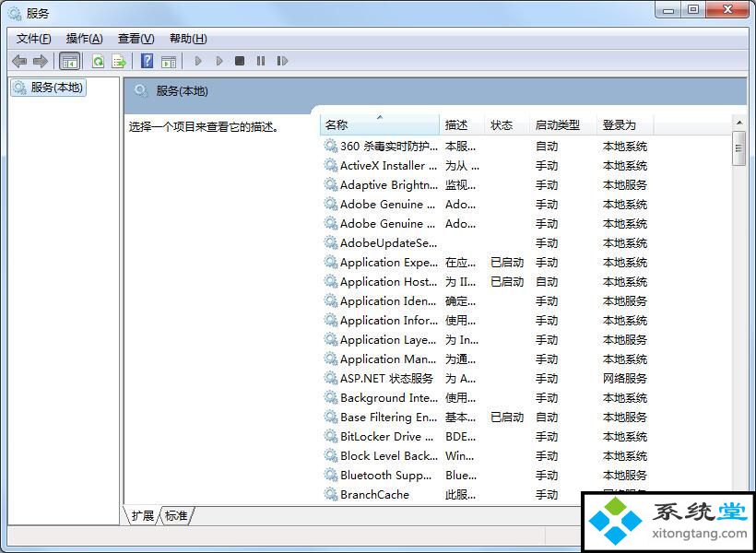756x553 pixels.
Task: Click 网络服务 login cell of ASP.NET row
Action: [624, 379]
